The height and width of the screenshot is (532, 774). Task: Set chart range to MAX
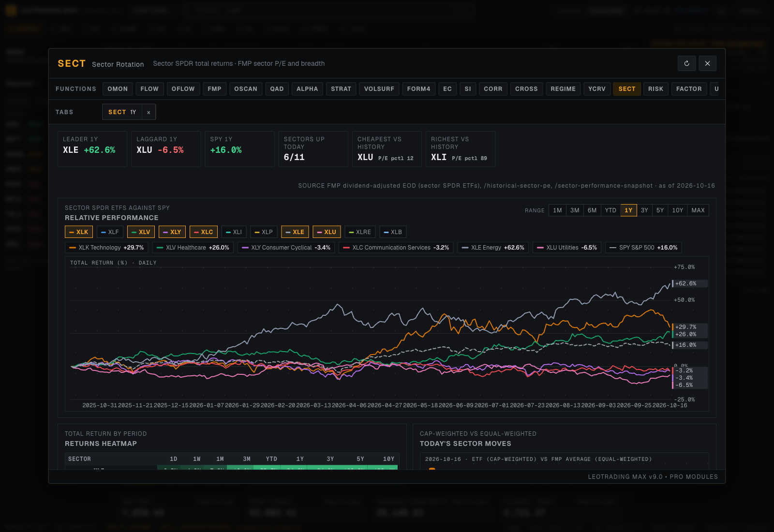[x=698, y=210]
